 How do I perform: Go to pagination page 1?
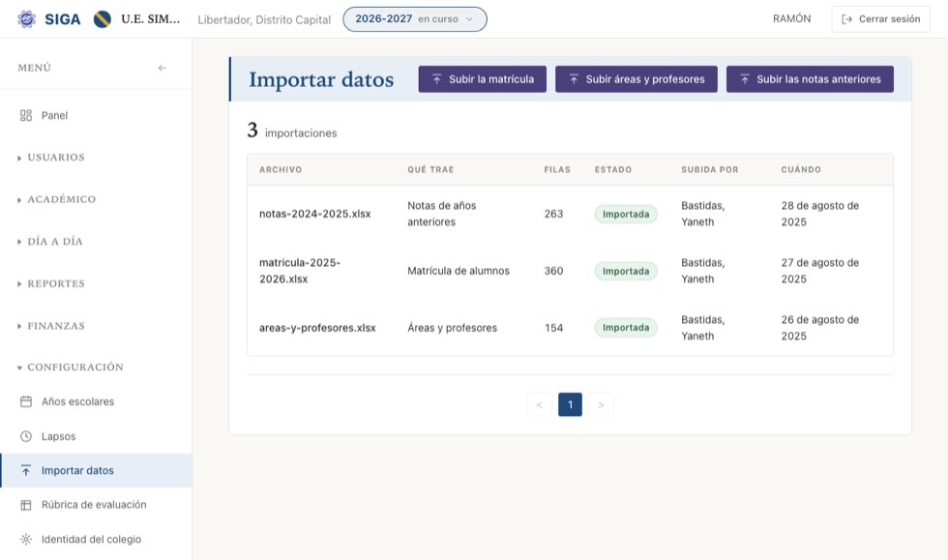tap(570, 404)
